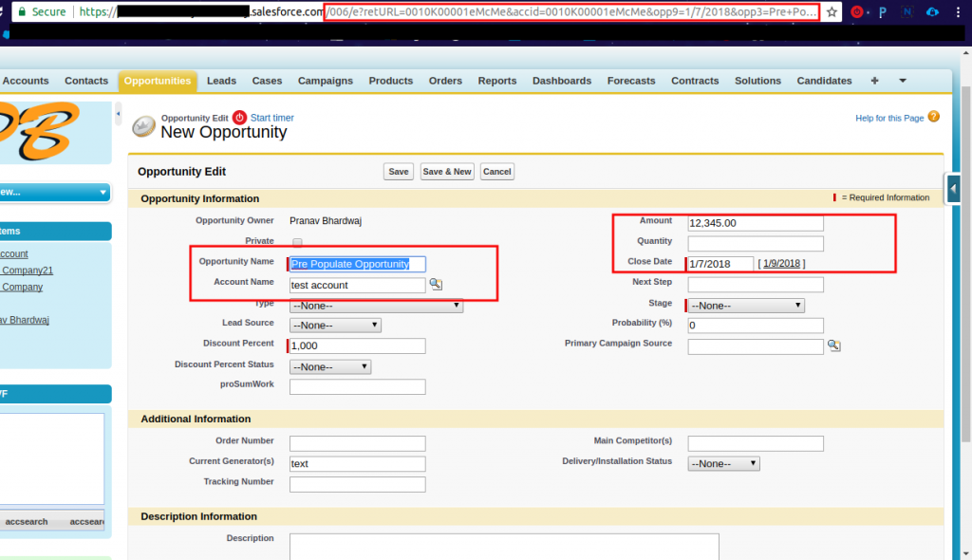Expand the right side panel arrow

pyautogui.click(x=953, y=189)
